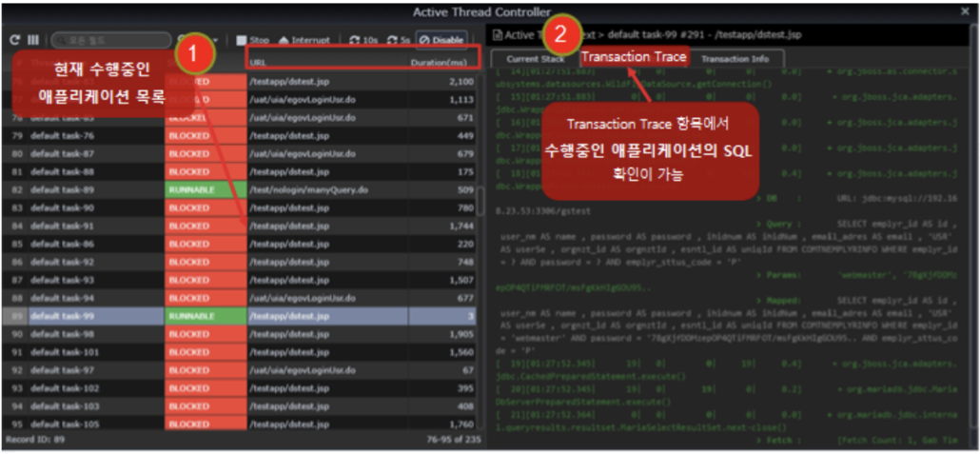Click duration value 1,560
Image resolution: width=980 pixels, height=454 pixels.
tap(461, 352)
